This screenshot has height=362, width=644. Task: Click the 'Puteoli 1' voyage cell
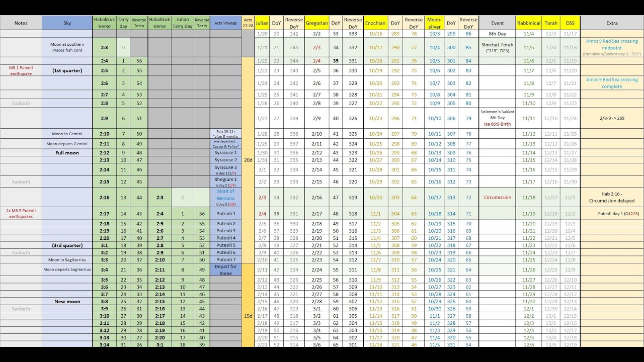(225, 214)
